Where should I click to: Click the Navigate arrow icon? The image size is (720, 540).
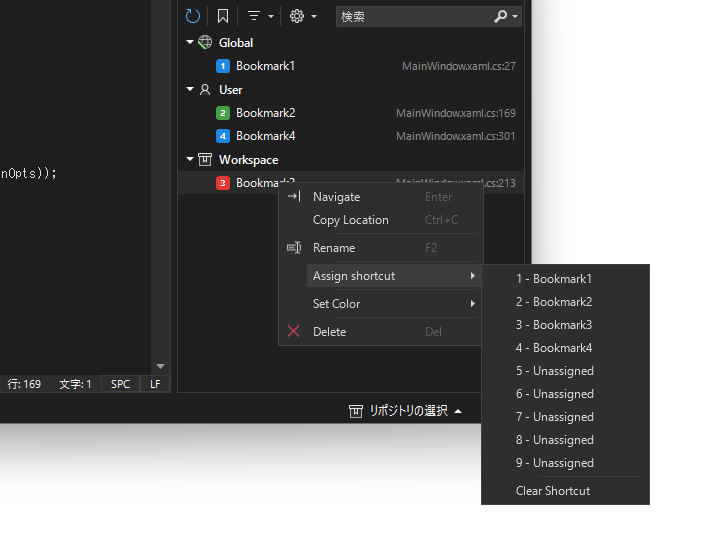click(x=294, y=197)
